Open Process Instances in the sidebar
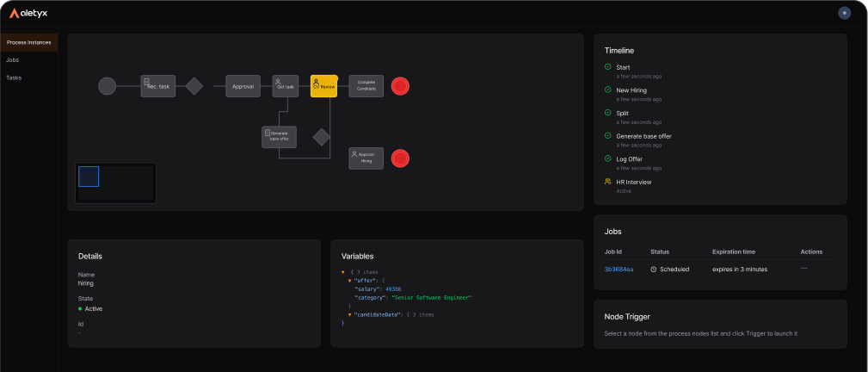 coord(28,42)
